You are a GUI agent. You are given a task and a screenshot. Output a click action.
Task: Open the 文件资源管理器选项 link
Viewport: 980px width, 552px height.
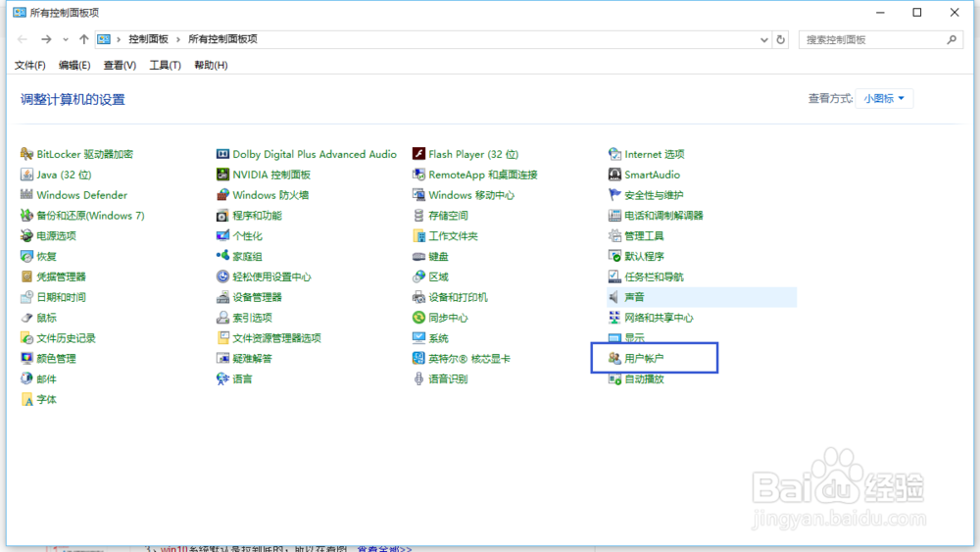click(x=277, y=337)
